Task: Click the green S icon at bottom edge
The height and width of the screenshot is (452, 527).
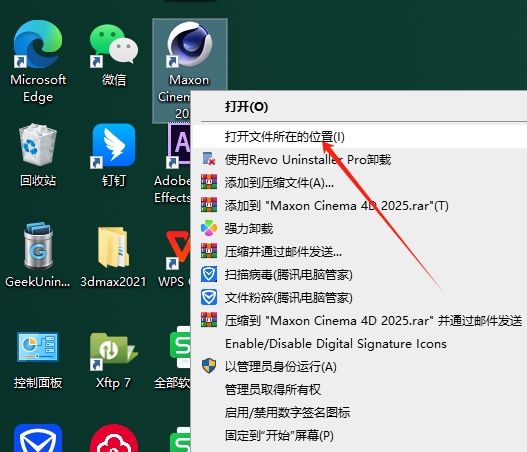Action: tap(180, 440)
